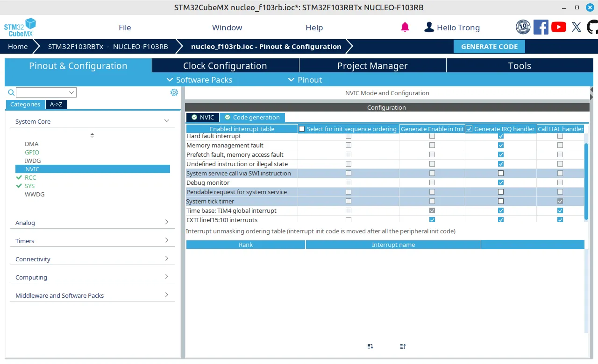
Task: Enable Generate IRQ handler for System service call
Action: [x=501, y=173]
